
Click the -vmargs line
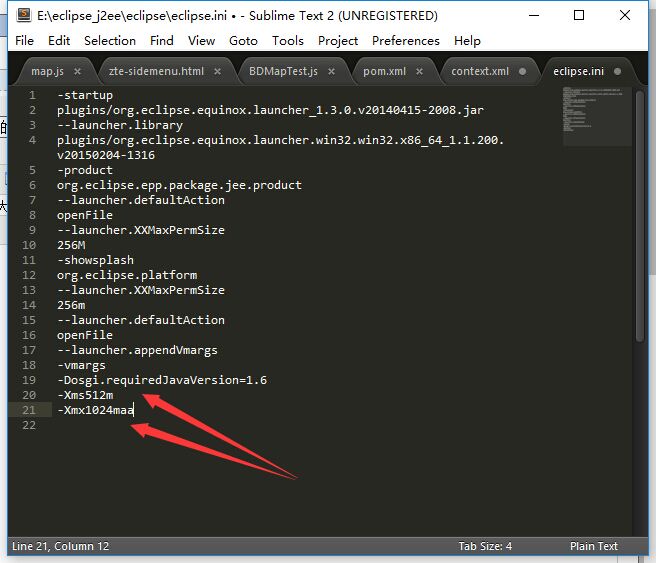82,365
